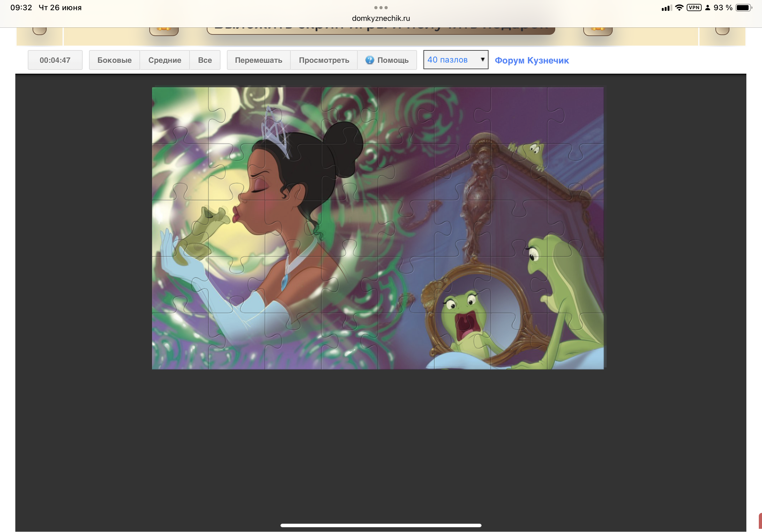Click the assembled puzzle image

coord(378,228)
